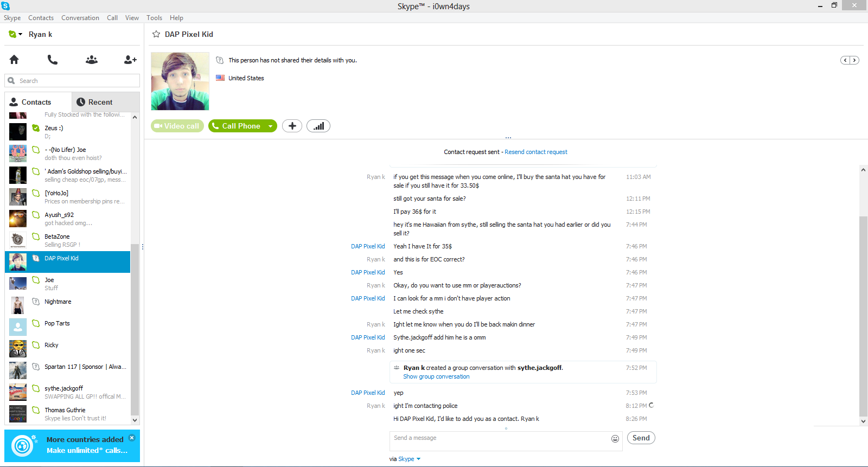Click the Call Phone button
The image size is (868, 467).
(237, 126)
